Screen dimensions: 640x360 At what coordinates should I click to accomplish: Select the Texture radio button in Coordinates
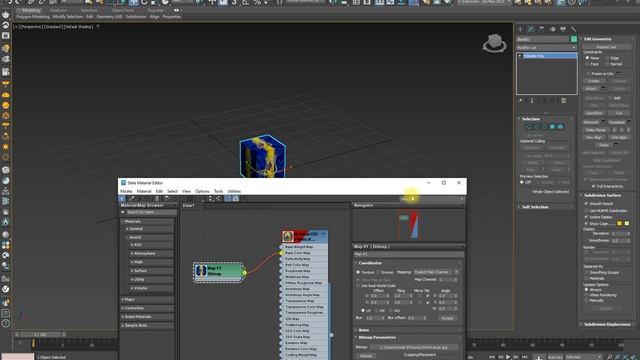pyautogui.click(x=358, y=272)
